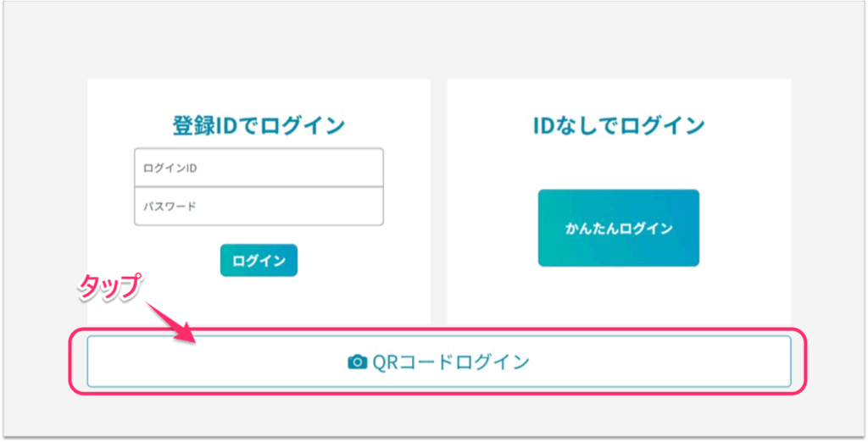
Task: Click the white text on the teal ログイン button
Action: coord(259,261)
